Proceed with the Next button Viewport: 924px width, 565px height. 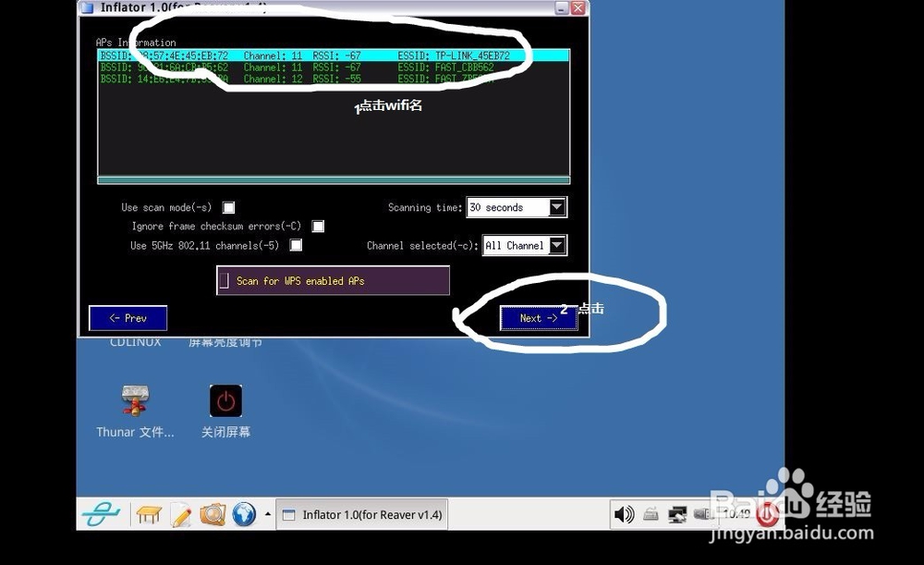(539, 318)
